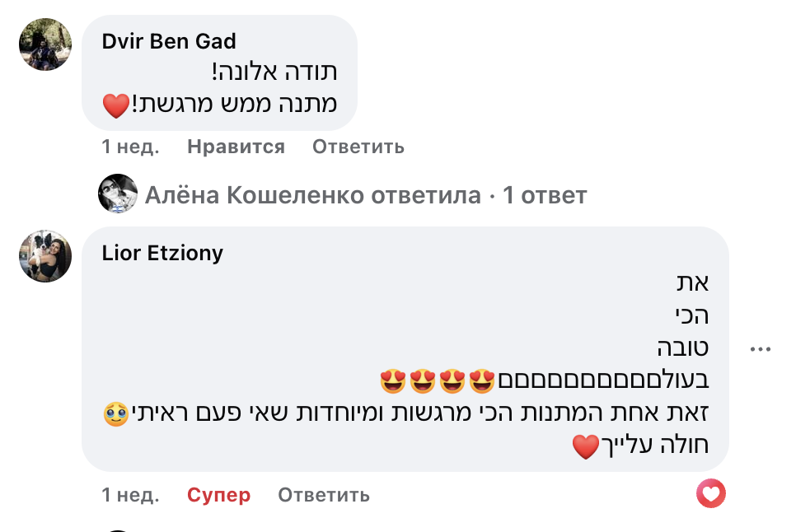Screen dimensions: 796x532
Task: Click red heart emoji ending Lior's comment
Action: (585, 447)
